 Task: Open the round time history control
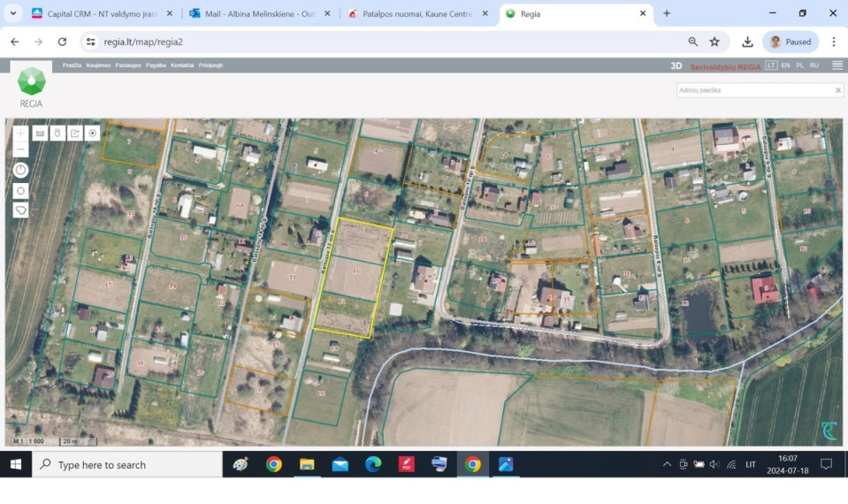pos(20,171)
